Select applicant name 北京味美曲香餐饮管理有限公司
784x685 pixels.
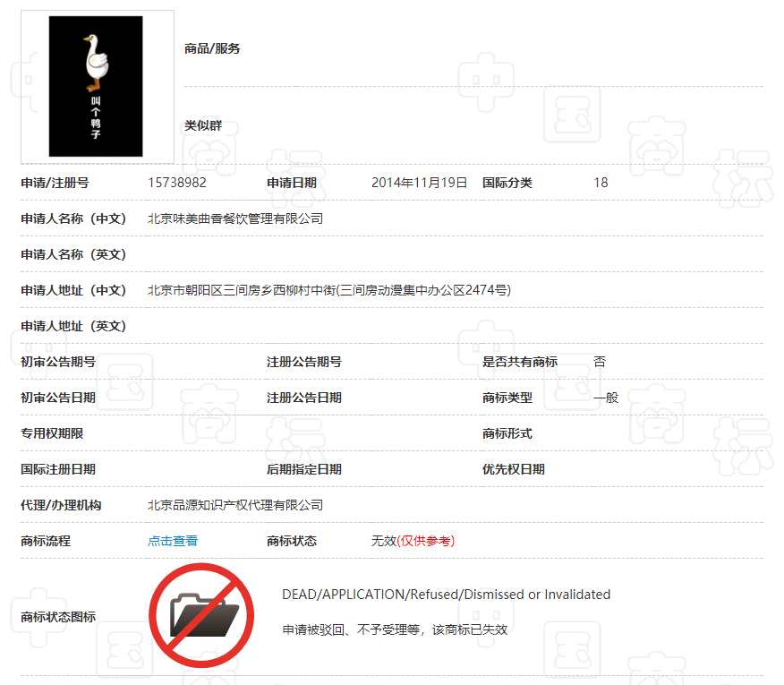(235, 218)
